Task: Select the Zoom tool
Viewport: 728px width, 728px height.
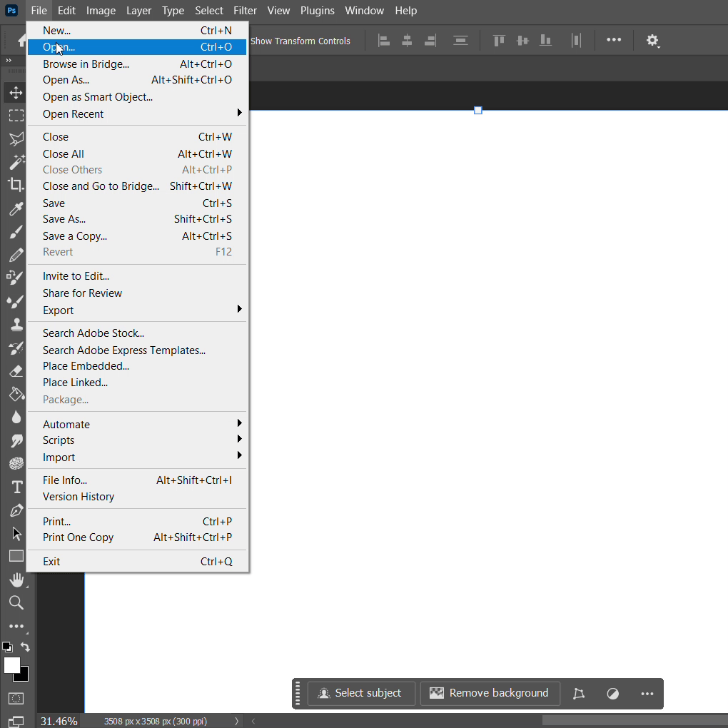Action: 16,602
